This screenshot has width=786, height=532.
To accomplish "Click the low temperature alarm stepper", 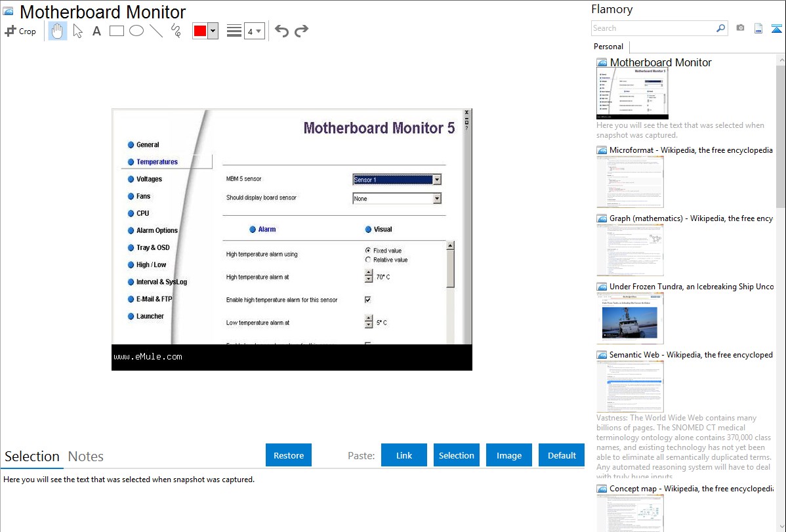I will (369, 322).
